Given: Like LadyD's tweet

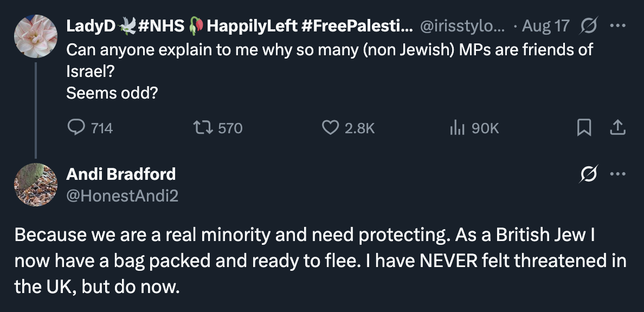Looking at the screenshot, I should click(x=330, y=128).
